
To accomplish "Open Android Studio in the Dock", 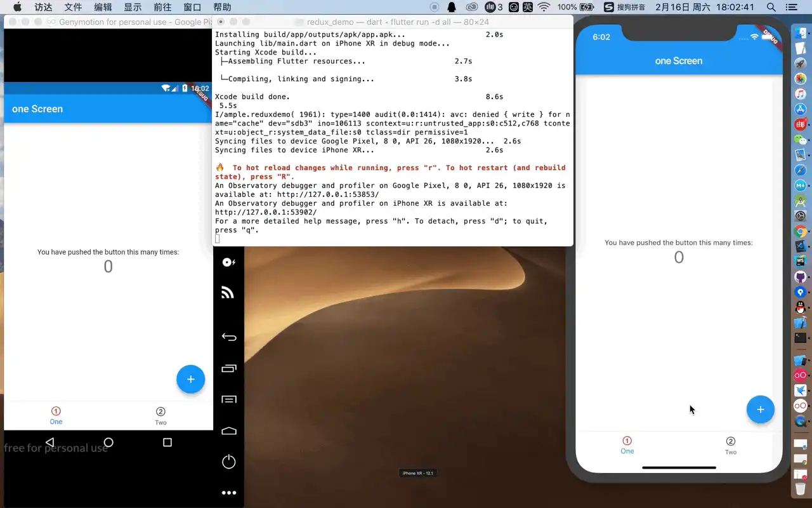I will click(x=801, y=201).
